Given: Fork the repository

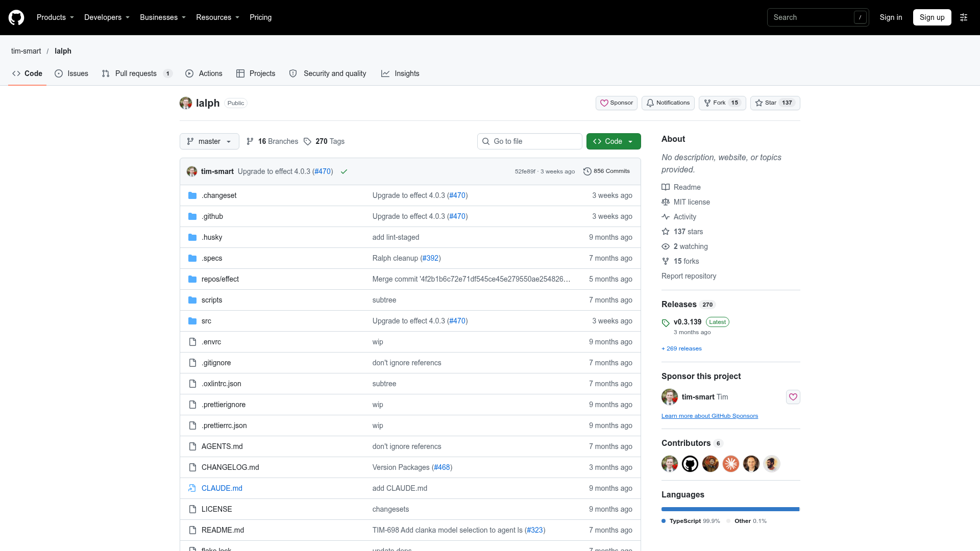Looking at the screenshot, I should [722, 103].
